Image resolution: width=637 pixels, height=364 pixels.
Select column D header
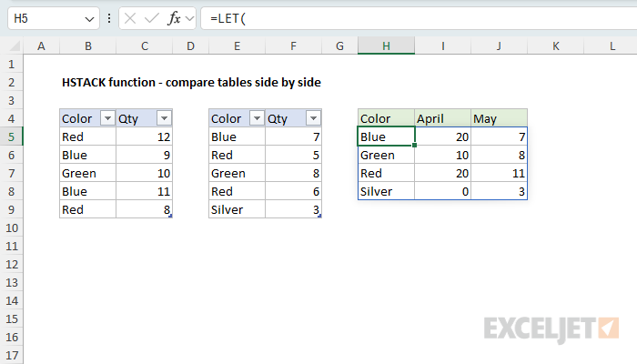[x=190, y=45]
